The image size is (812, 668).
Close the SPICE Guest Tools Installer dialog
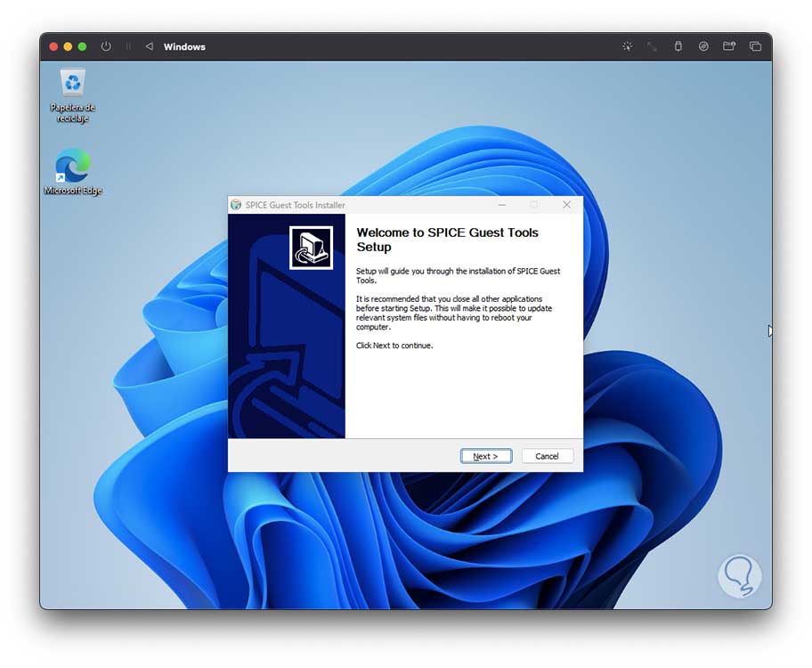(566, 205)
